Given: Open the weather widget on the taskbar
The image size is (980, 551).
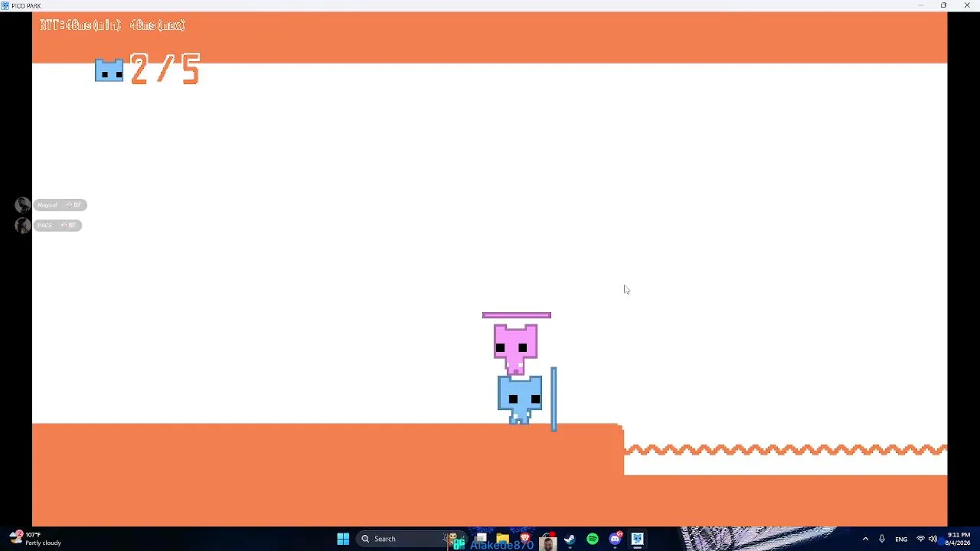Looking at the screenshot, I should pyautogui.click(x=37, y=539).
